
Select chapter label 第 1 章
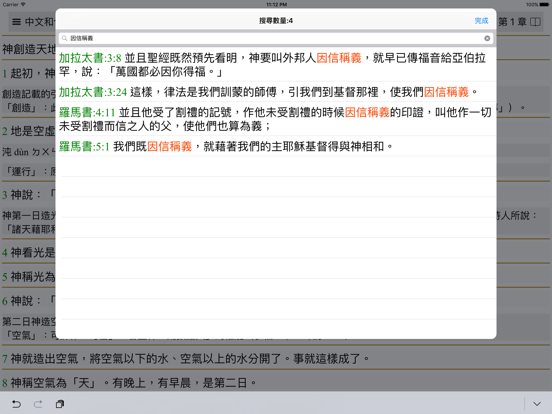click(x=512, y=22)
